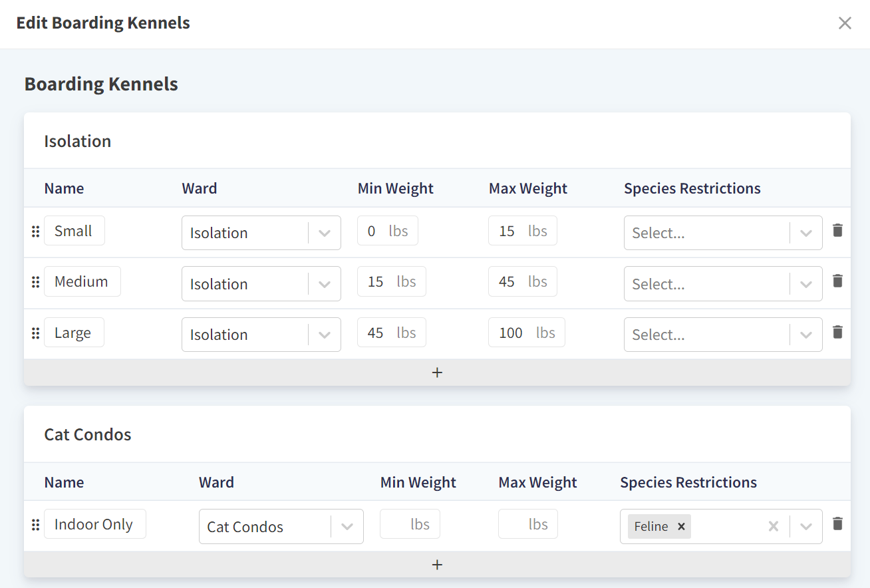This screenshot has width=870, height=588.
Task: Select the drag handle next to Large
Action: 36,333
